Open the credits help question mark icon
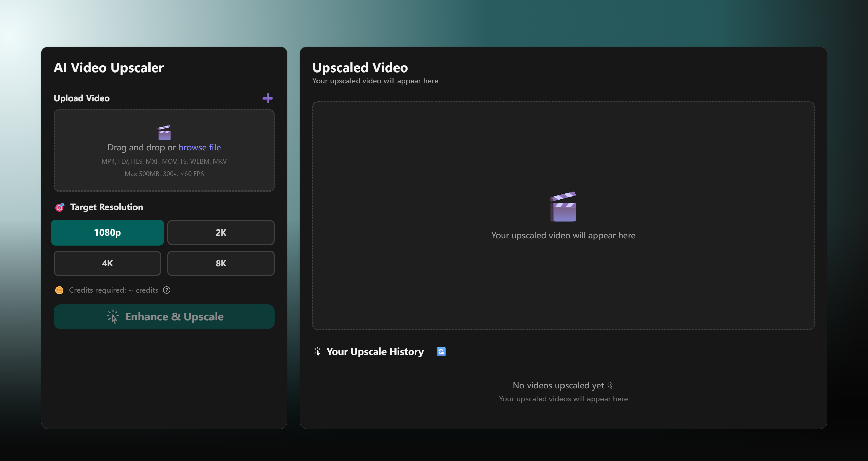This screenshot has height=461, width=868. (167, 290)
